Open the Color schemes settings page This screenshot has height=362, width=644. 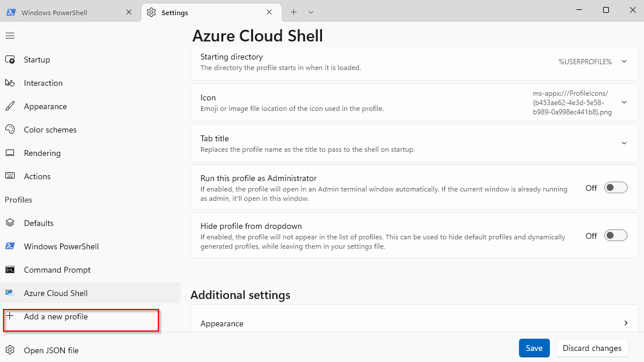pos(91,130)
